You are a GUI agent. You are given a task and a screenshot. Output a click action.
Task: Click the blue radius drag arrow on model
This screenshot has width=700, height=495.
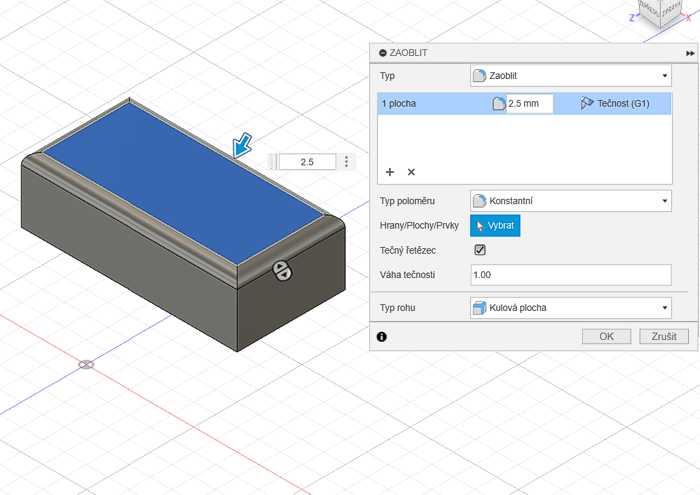[x=242, y=147]
